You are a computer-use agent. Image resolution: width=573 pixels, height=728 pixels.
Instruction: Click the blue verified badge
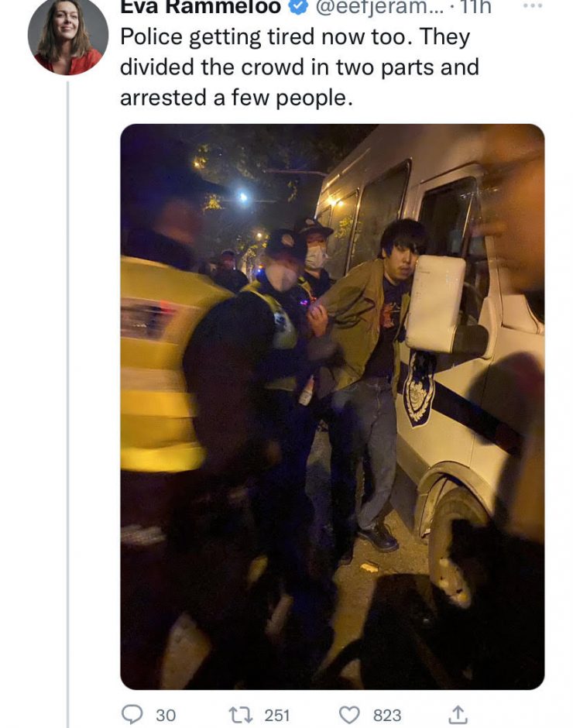pos(299,6)
